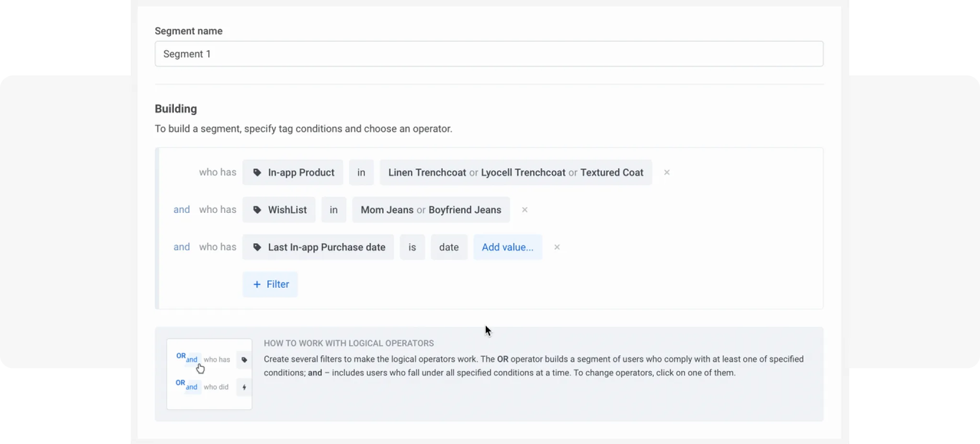
Task: Click the tag icon beside In-app Product
Action: [x=257, y=173]
